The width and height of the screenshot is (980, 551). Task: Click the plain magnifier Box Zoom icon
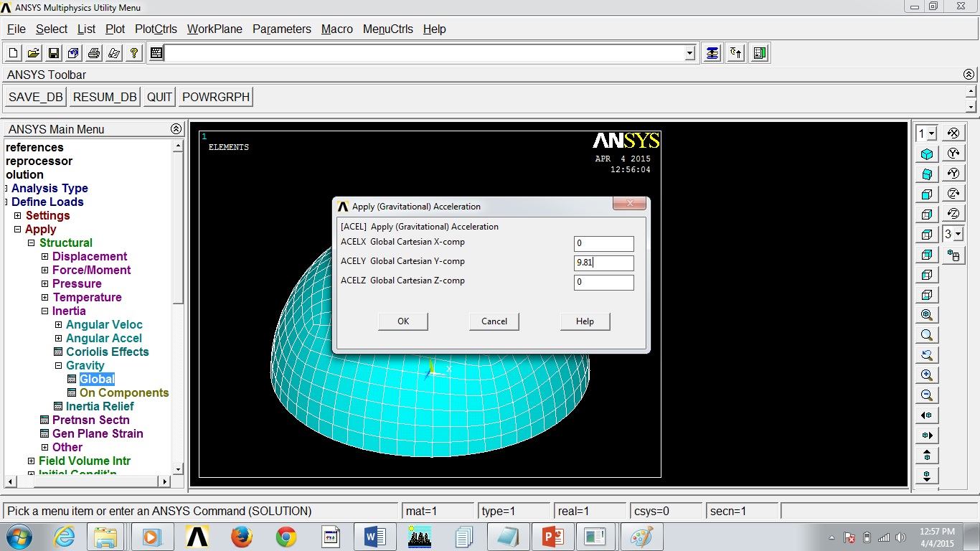[927, 335]
